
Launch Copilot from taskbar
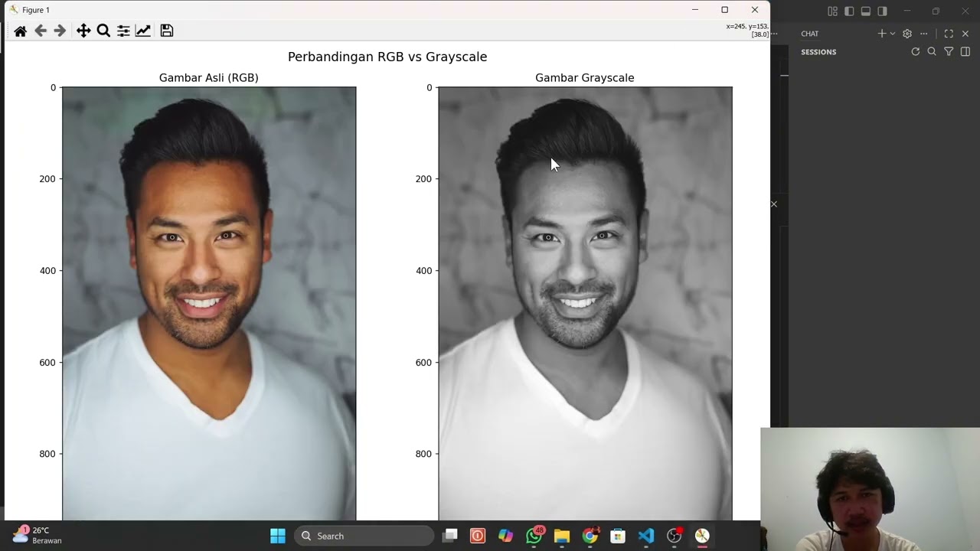[x=506, y=536]
